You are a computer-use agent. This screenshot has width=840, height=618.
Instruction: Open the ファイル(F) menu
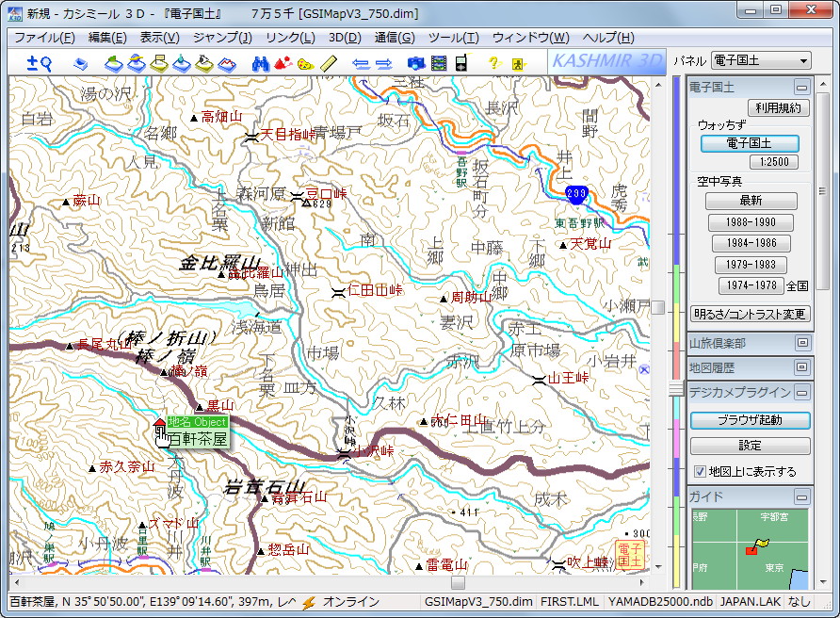tap(44, 38)
